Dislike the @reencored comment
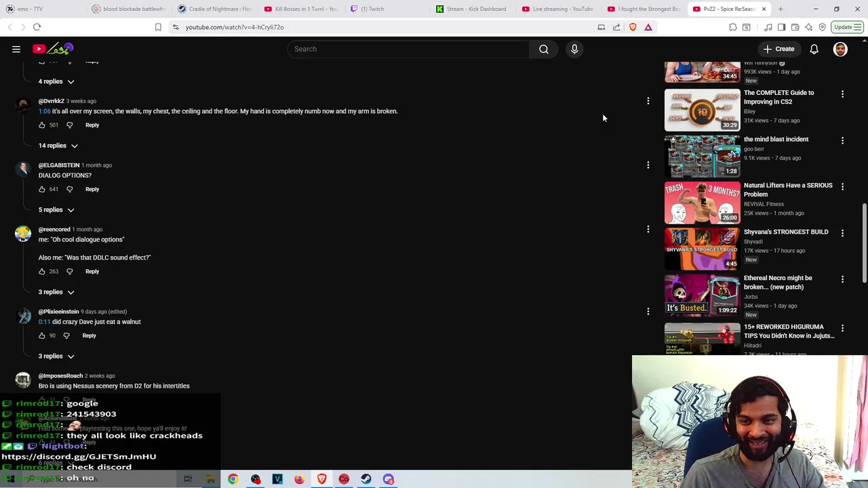The height and width of the screenshot is (488, 868). click(69, 271)
